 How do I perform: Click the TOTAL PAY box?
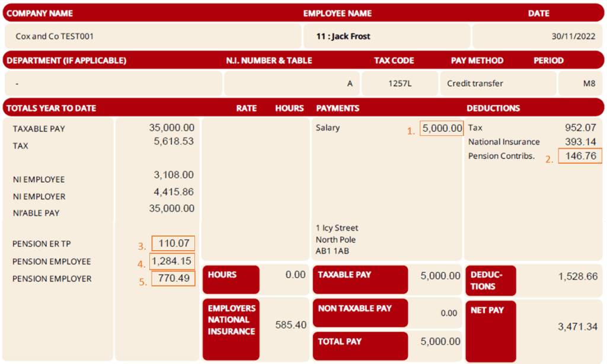pyautogui.click(x=360, y=346)
